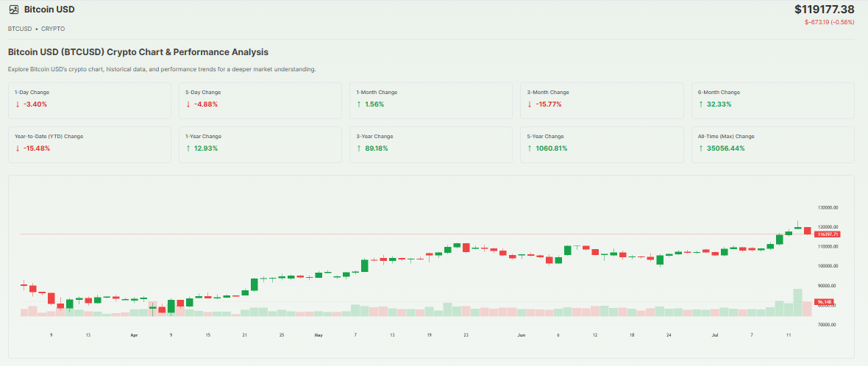Click the chart icon beside Bitcoin USD title
Viewport: 868px width, 366px height.
[14, 10]
